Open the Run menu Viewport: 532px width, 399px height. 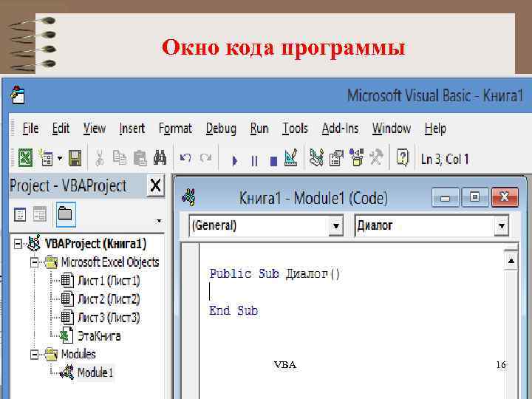tap(259, 129)
